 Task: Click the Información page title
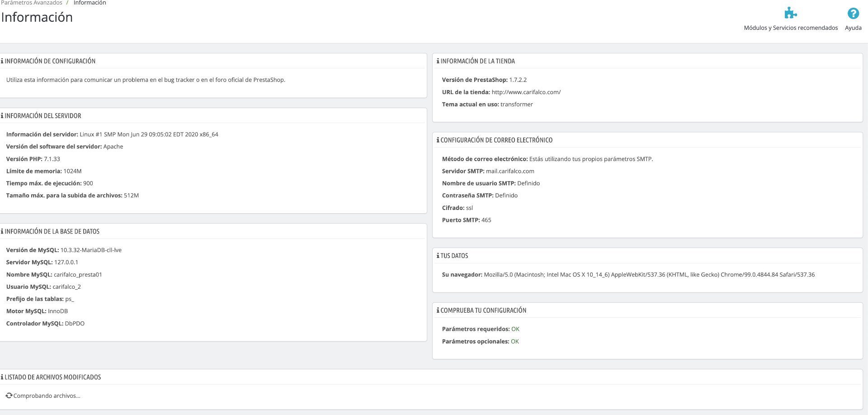coord(37,17)
